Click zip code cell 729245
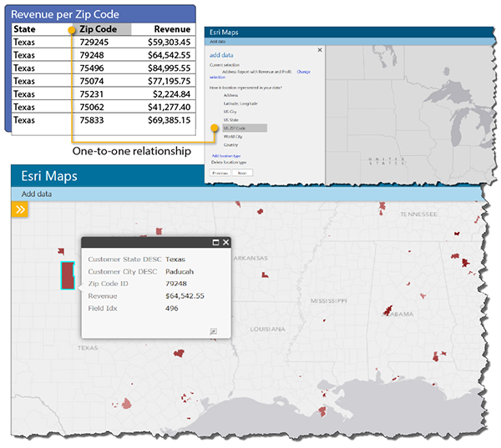The height and width of the screenshot is (448, 501). click(x=94, y=43)
